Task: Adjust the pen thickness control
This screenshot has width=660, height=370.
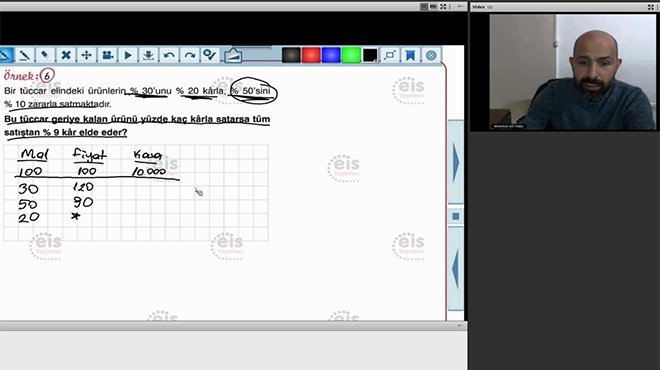Action: [233, 55]
